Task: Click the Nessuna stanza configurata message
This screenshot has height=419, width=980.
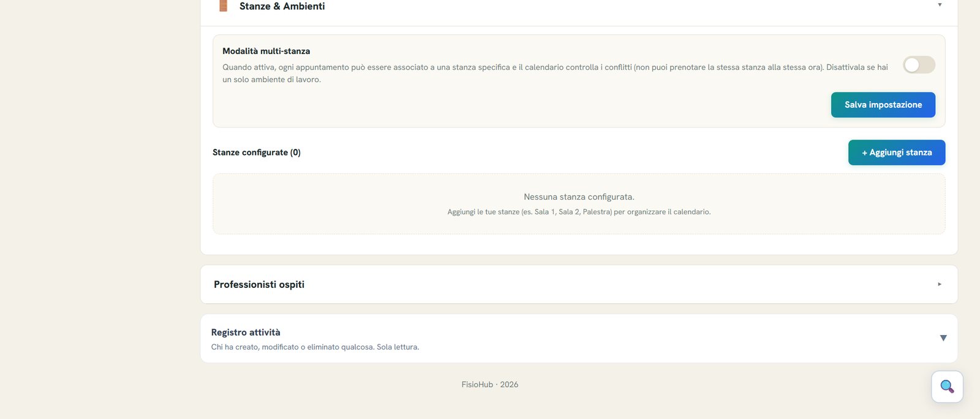Action: [579, 197]
